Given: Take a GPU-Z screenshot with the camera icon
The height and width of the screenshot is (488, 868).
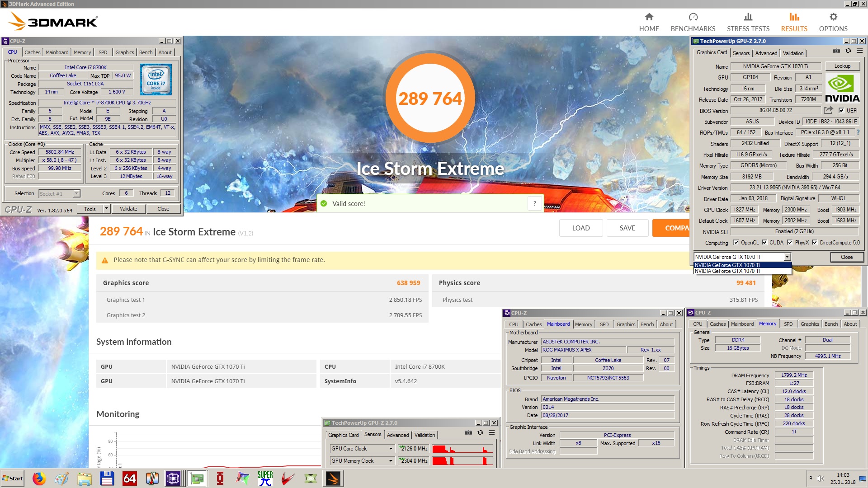Looking at the screenshot, I should [x=836, y=51].
